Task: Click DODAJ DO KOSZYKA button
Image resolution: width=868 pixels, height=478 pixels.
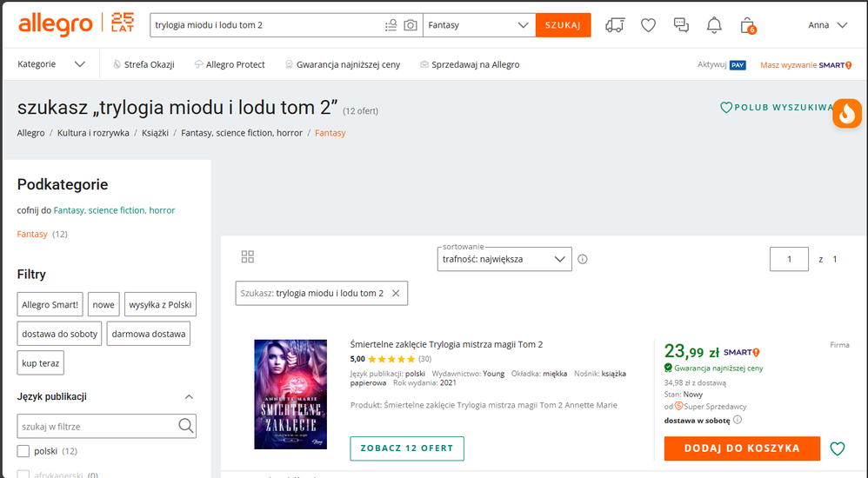Action: point(742,448)
